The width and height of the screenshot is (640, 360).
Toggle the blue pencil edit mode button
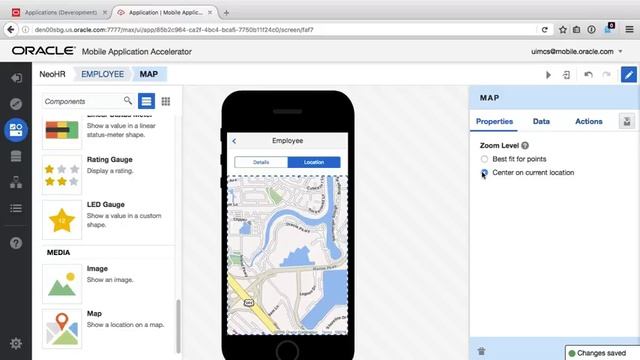click(629, 75)
